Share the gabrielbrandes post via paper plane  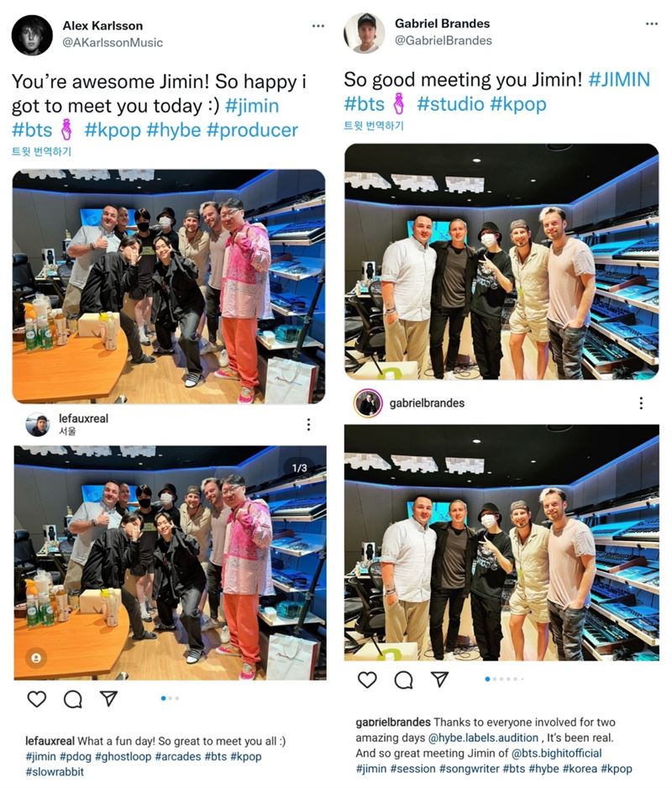pyautogui.click(x=440, y=679)
